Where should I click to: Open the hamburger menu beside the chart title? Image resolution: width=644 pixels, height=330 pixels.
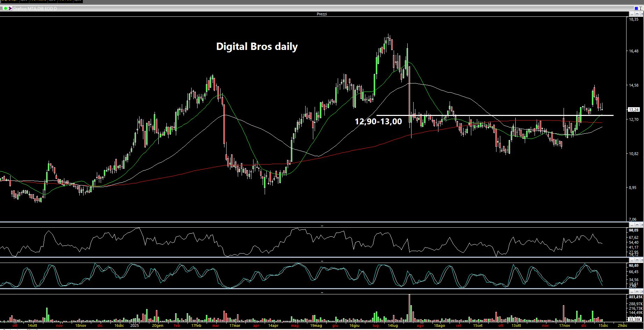(2, 8)
